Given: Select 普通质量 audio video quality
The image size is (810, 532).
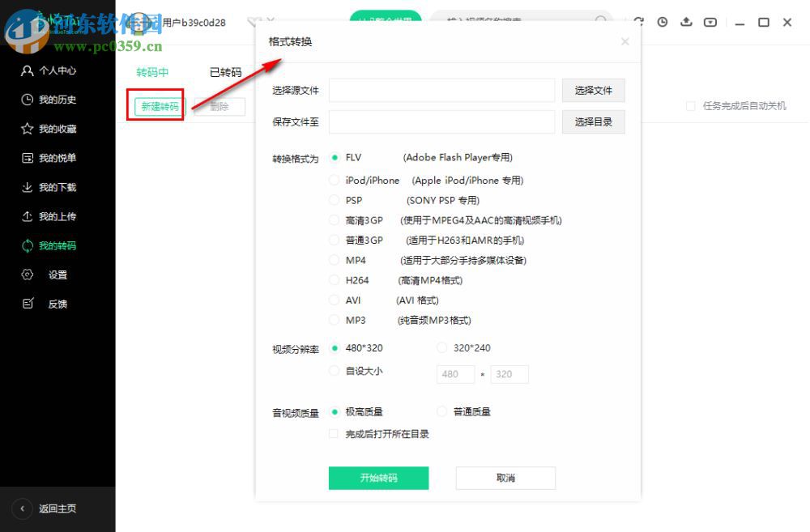Looking at the screenshot, I should click(x=441, y=411).
